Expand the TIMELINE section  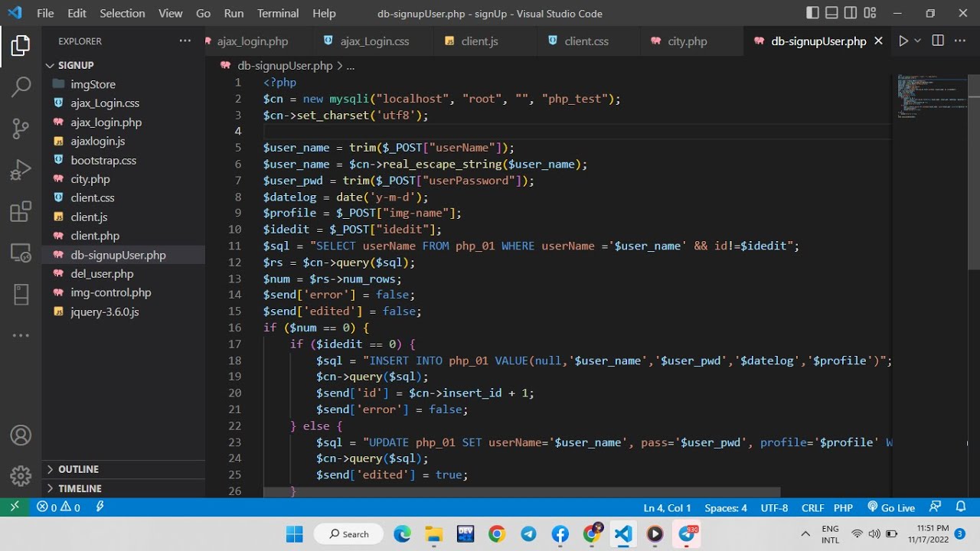pyautogui.click(x=80, y=488)
